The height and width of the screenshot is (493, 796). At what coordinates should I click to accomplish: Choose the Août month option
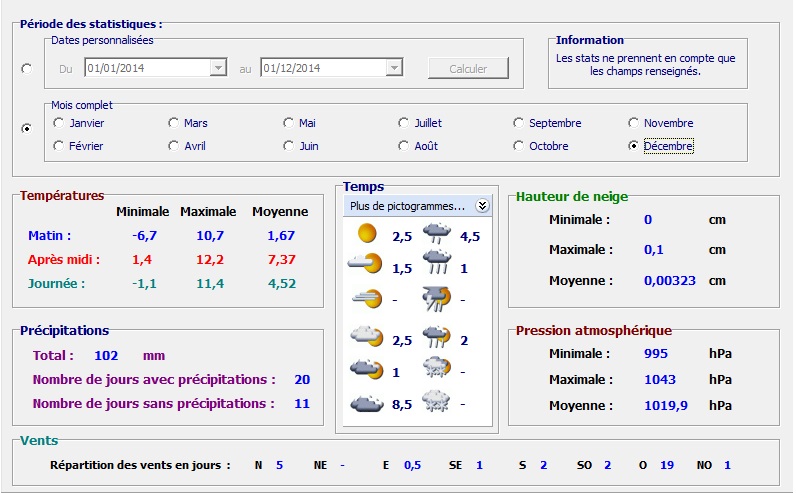tap(418, 146)
